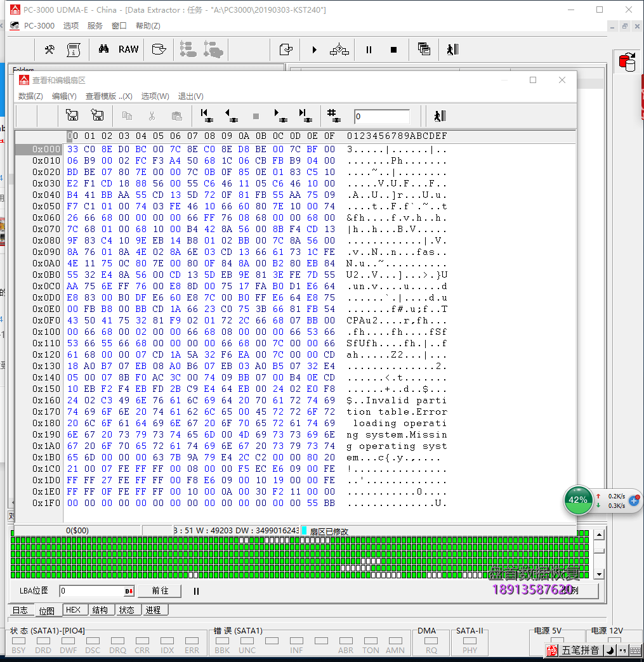This screenshot has width=644, height=662.
Task: Open the LBA field dropdown arrow
Action: pyautogui.click(x=129, y=591)
